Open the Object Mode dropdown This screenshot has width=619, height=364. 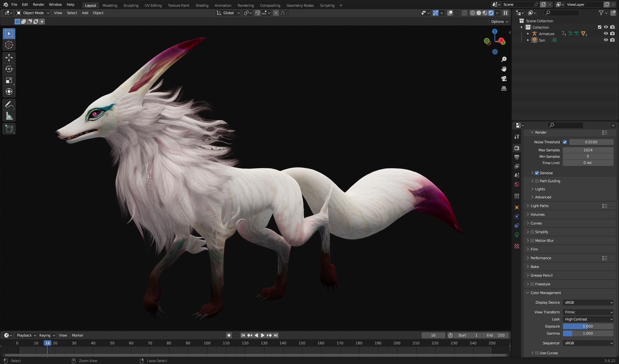point(33,13)
